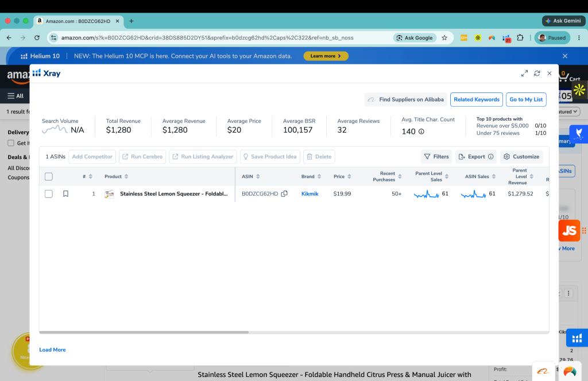Click the horizontal scrollbar under the table
Screen dimensions: 588x381
click(x=144, y=332)
